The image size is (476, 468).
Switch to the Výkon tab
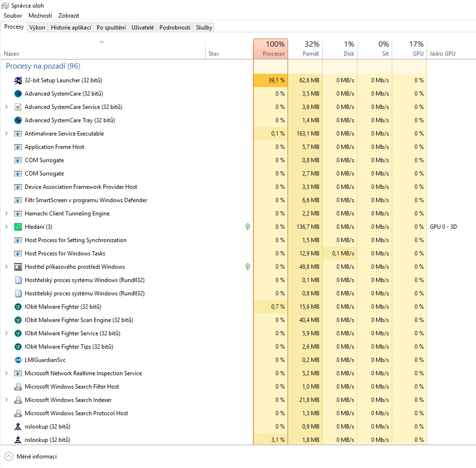point(37,28)
